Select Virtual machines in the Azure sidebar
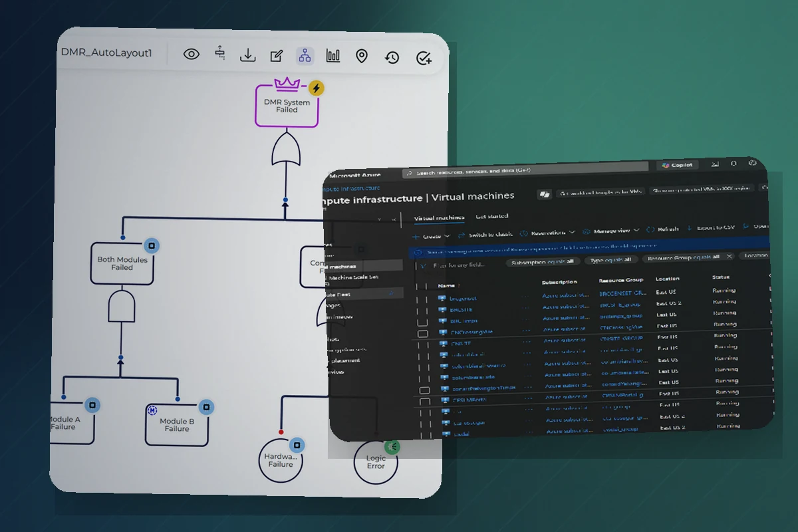Viewport: 798px width, 532px height. [x=364, y=266]
